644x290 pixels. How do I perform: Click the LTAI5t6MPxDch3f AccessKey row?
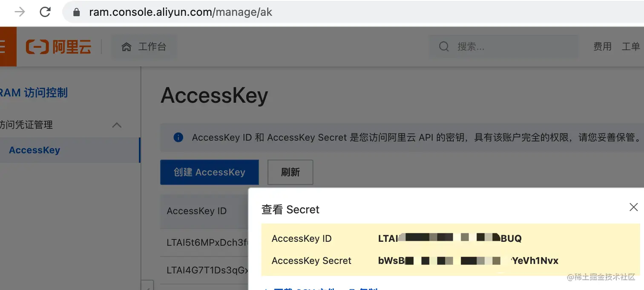pos(207,243)
